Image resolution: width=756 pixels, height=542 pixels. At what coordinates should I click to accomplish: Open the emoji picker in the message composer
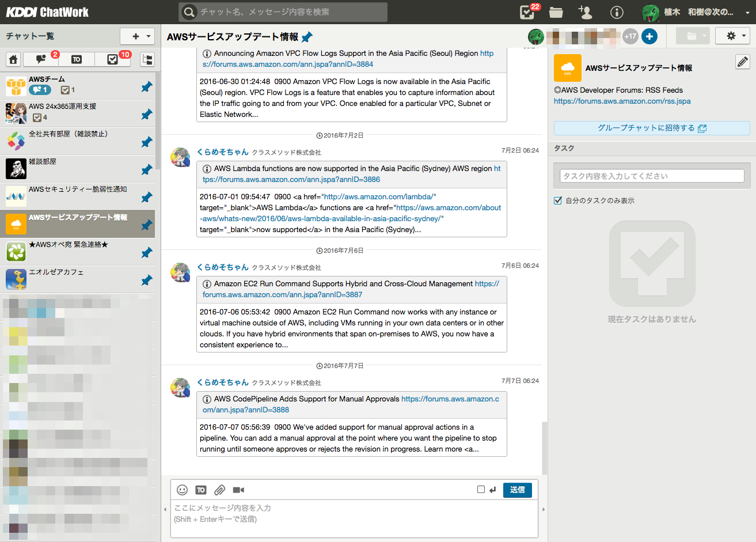182,490
